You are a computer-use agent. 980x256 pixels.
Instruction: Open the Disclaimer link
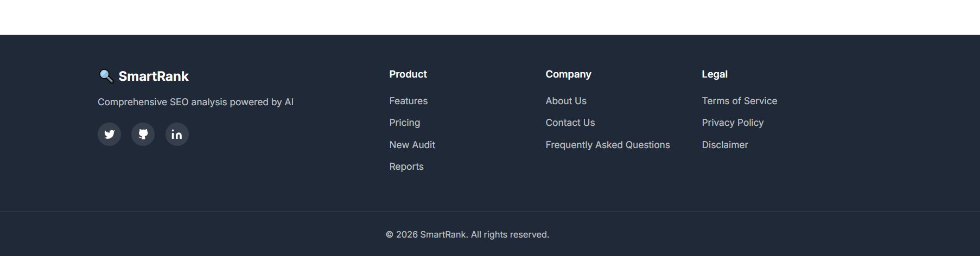724,145
